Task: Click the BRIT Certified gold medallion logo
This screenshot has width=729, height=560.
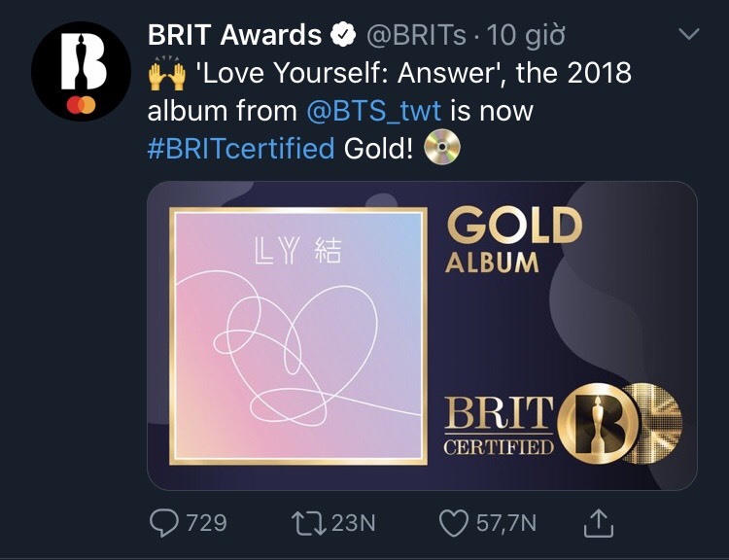Action: pos(598,424)
